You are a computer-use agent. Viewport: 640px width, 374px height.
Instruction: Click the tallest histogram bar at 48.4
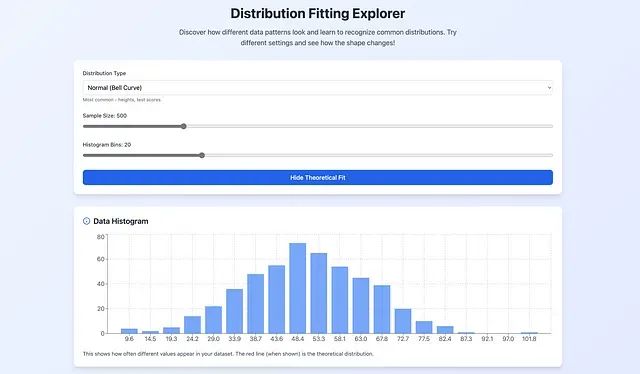[298, 288]
